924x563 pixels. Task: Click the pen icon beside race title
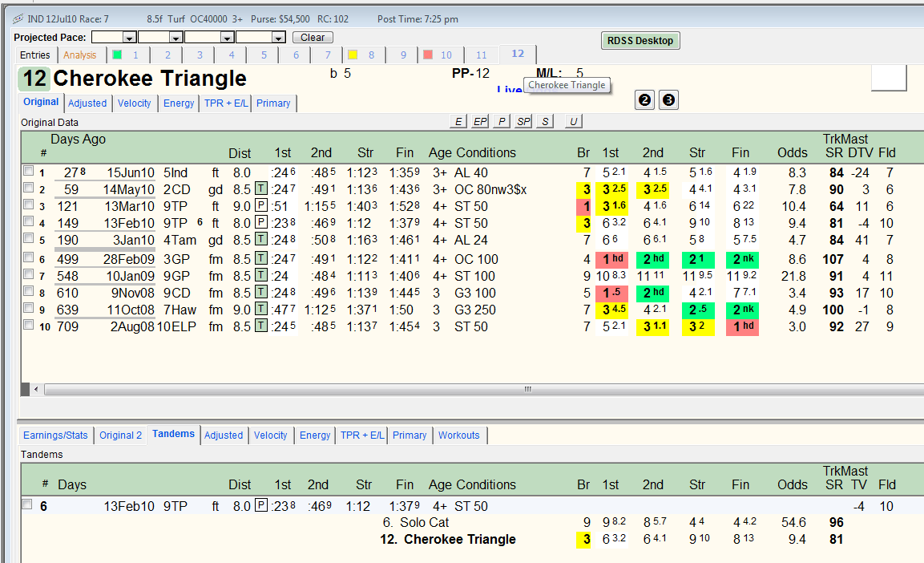point(18,19)
